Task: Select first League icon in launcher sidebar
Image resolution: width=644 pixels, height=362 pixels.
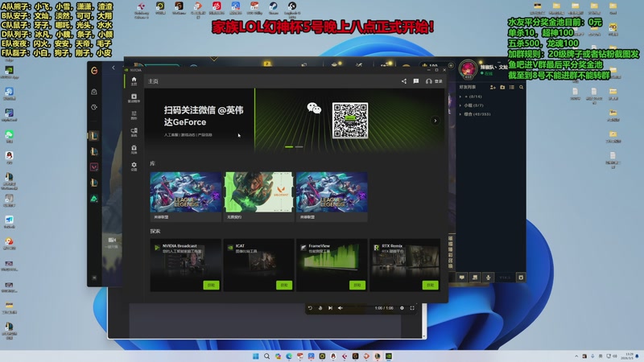Action: pos(94,136)
